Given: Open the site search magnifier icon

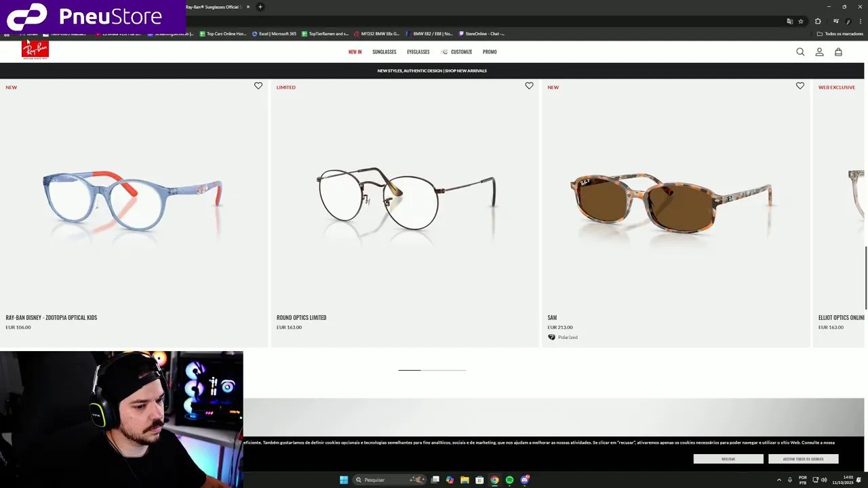Looking at the screenshot, I should (800, 52).
